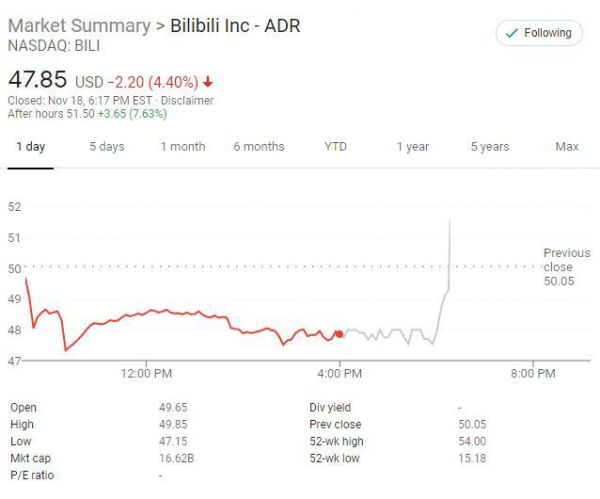The height and width of the screenshot is (499, 600).
Task: Switch to the 5 days tab
Action: (107, 147)
